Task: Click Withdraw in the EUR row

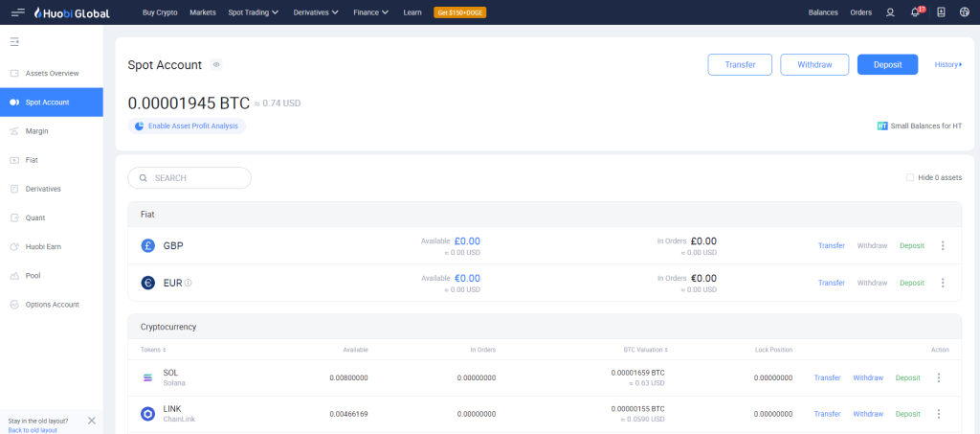Action: click(872, 283)
